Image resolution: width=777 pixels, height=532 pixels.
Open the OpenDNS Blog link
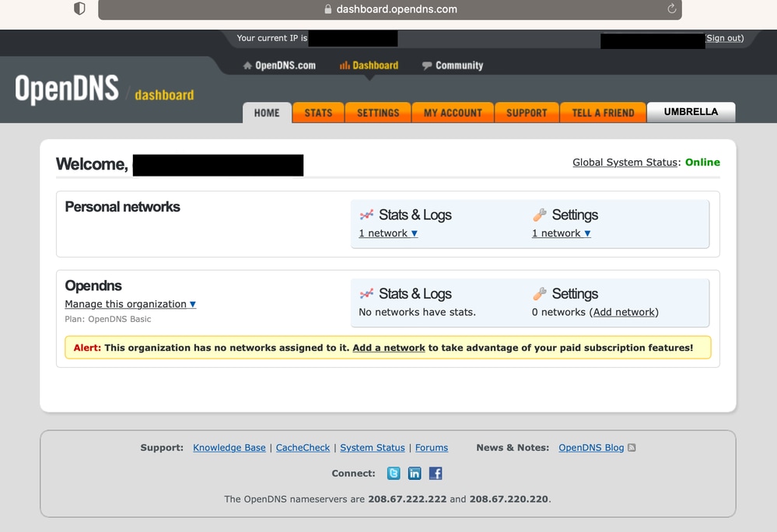pyautogui.click(x=591, y=448)
